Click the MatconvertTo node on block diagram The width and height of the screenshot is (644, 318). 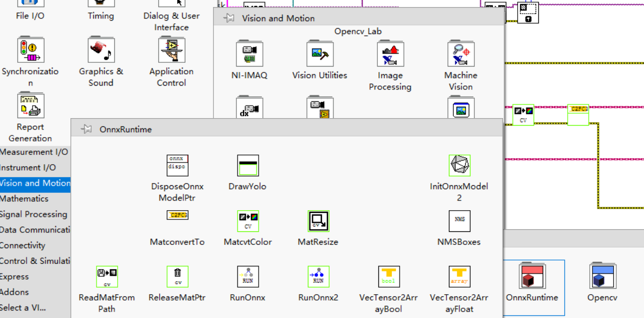578,114
